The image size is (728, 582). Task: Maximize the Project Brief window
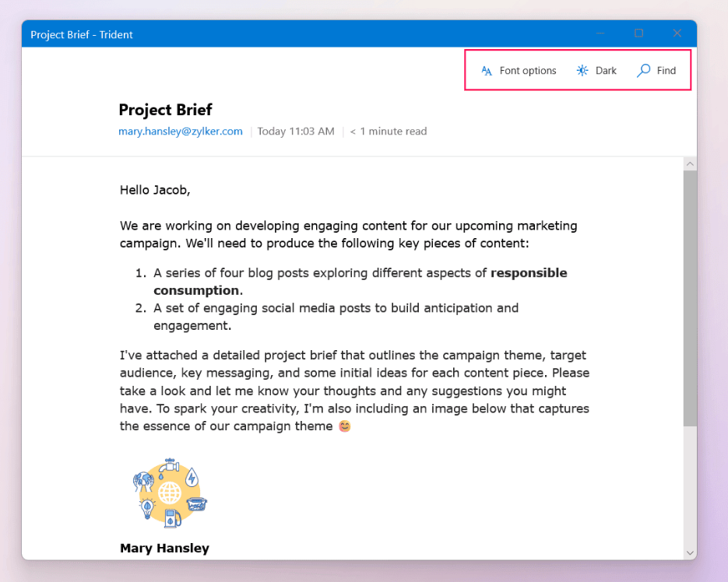[639, 33]
